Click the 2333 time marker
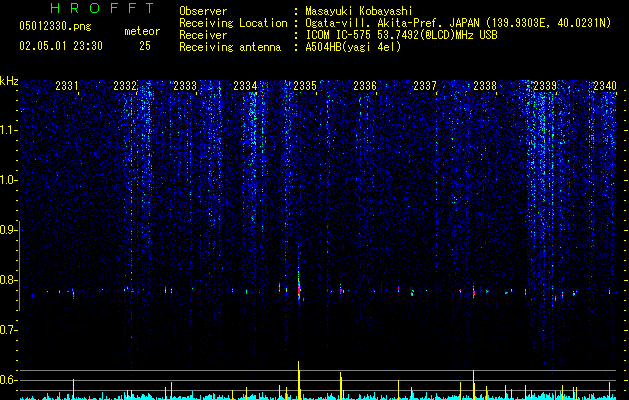The image size is (629, 400). click(185, 85)
